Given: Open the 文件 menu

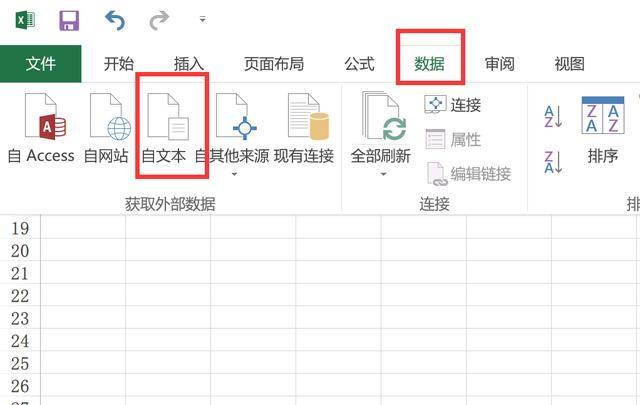Looking at the screenshot, I should point(40,64).
